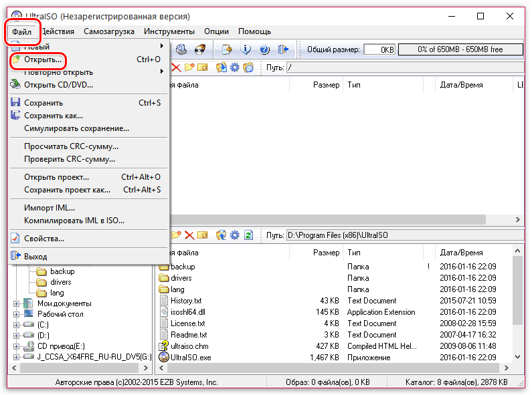Sort local files by Тип column header

(383, 253)
